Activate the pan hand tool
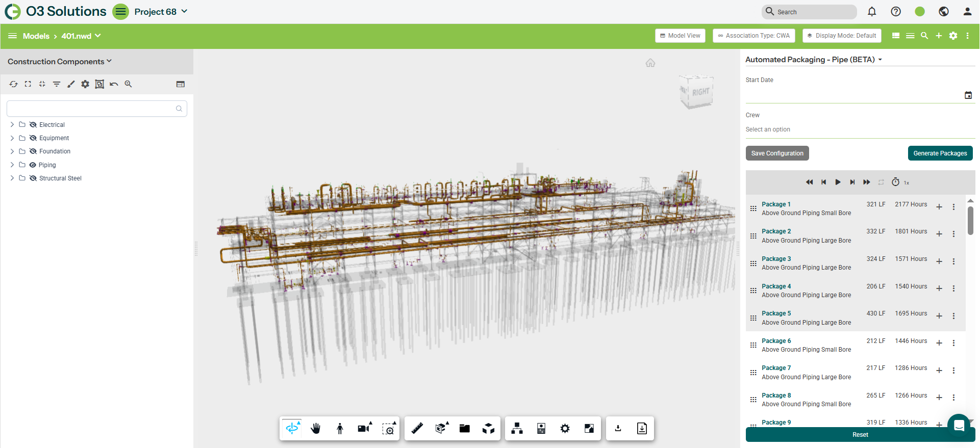 [316, 429]
